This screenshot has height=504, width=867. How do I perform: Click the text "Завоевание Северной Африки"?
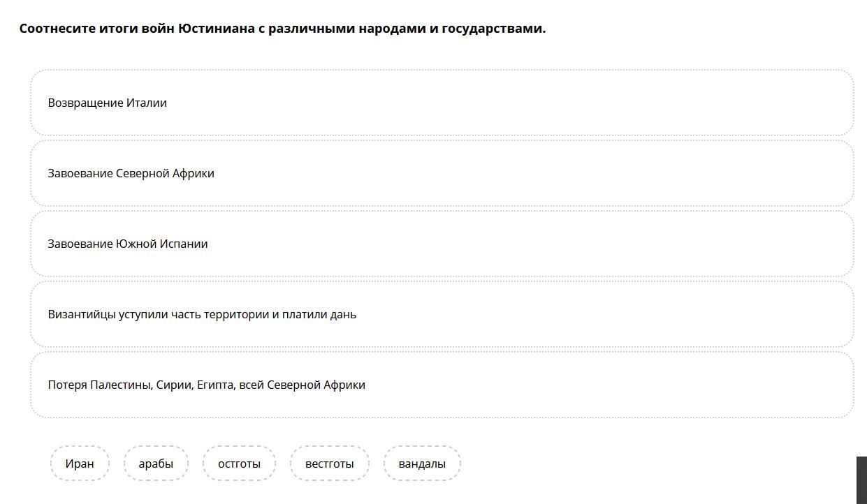pos(131,173)
